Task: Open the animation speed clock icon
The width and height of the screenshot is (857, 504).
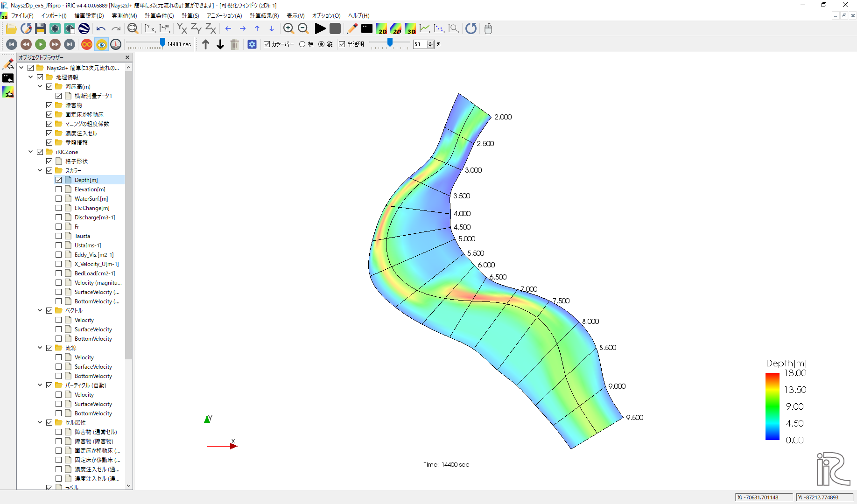Action: (x=116, y=44)
